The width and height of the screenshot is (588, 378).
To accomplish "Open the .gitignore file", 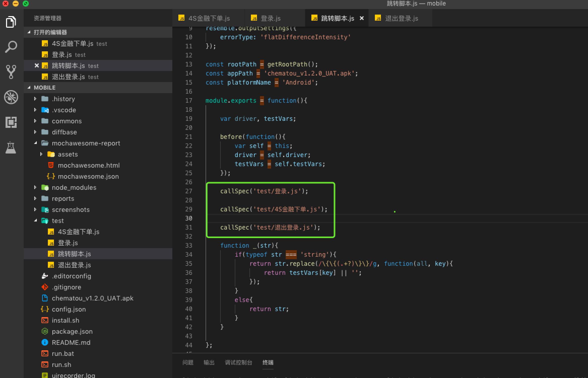I will point(98,287).
